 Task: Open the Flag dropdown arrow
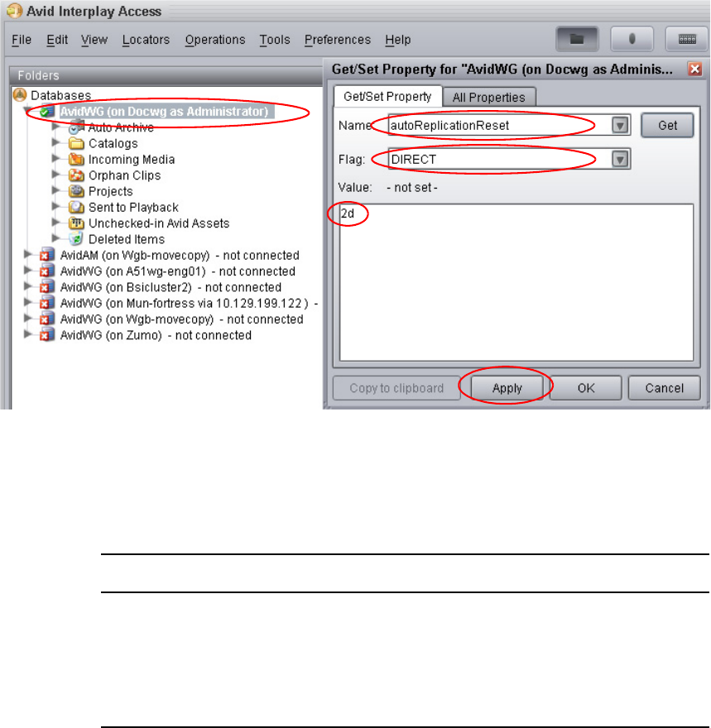(620, 159)
